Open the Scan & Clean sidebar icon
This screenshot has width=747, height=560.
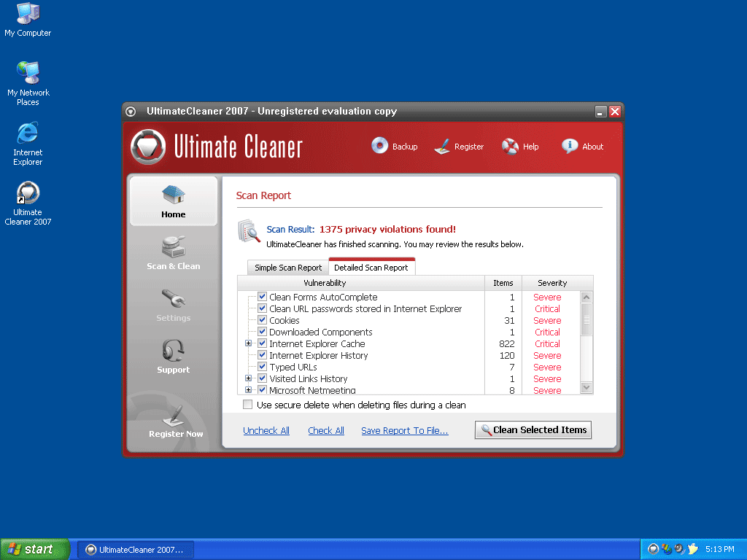click(x=174, y=246)
